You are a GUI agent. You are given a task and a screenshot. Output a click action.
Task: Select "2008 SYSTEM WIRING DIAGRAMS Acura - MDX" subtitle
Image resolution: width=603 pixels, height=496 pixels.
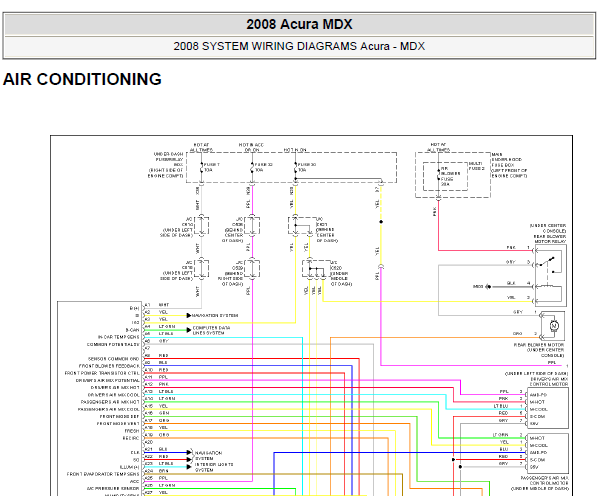pos(299,46)
